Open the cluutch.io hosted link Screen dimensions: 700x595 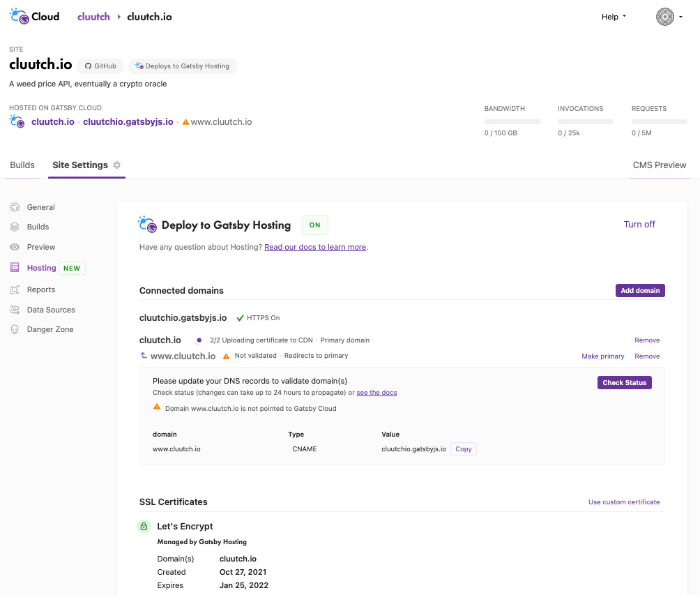[53, 121]
